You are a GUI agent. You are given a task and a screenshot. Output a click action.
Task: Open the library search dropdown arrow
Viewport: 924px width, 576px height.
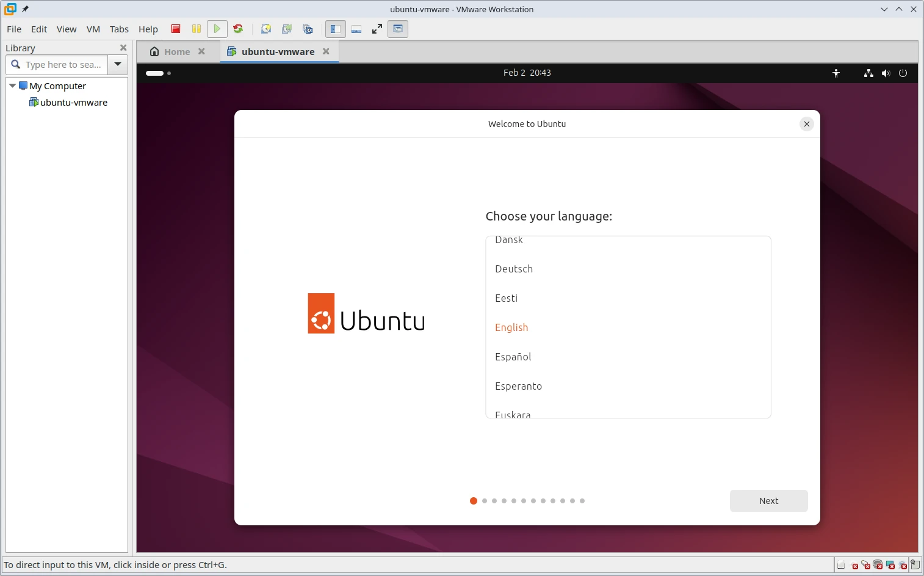coord(118,64)
